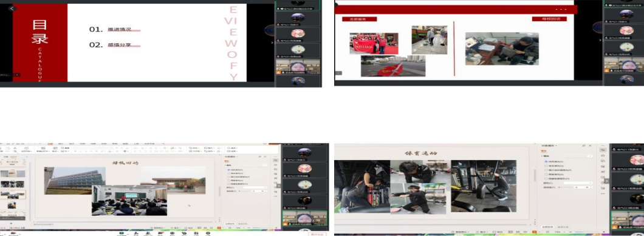
Task: Select the 志愿服务 red heading label
Action: pyautogui.click(x=360, y=19)
